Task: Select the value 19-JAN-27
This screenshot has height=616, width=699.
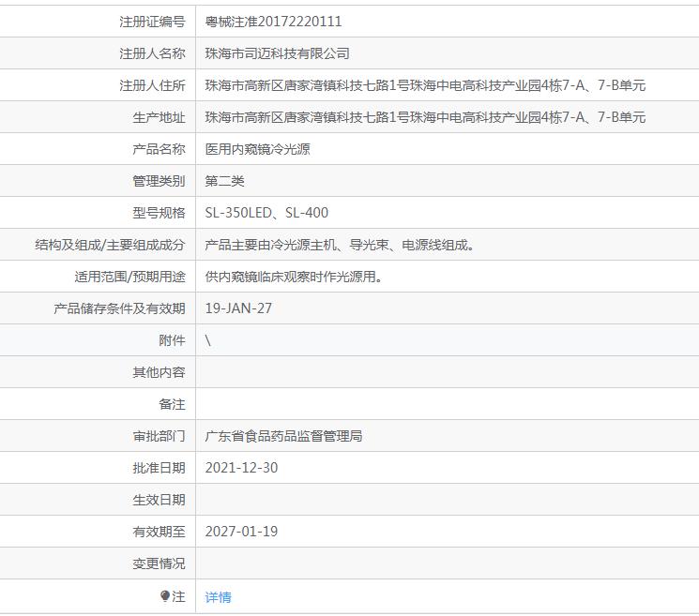Action: tap(238, 308)
